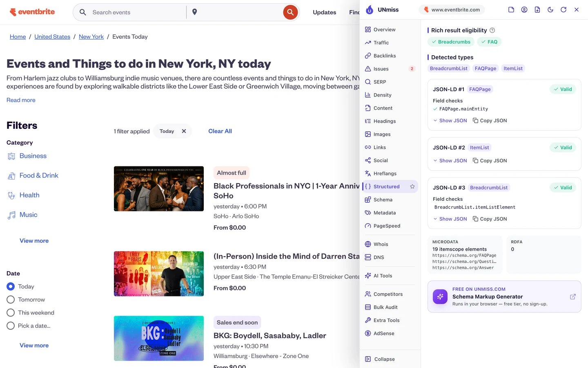Expand Show JSON for JSON-LD #3 BreadcrumbList

coord(450,219)
